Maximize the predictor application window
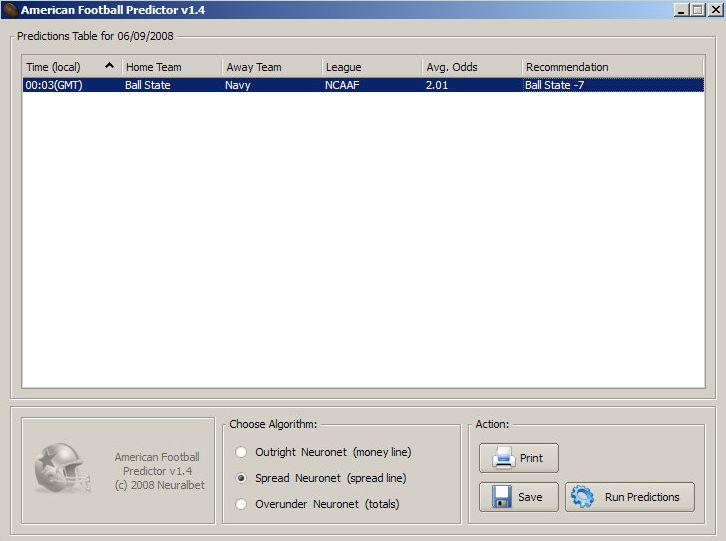Image resolution: width=726 pixels, height=541 pixels. [x=697, y=10]
